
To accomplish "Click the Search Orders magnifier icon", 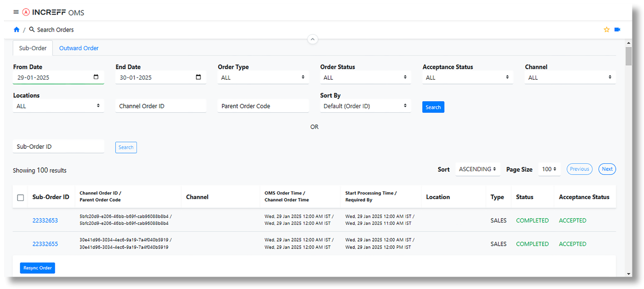I will (x=32, y=30).
